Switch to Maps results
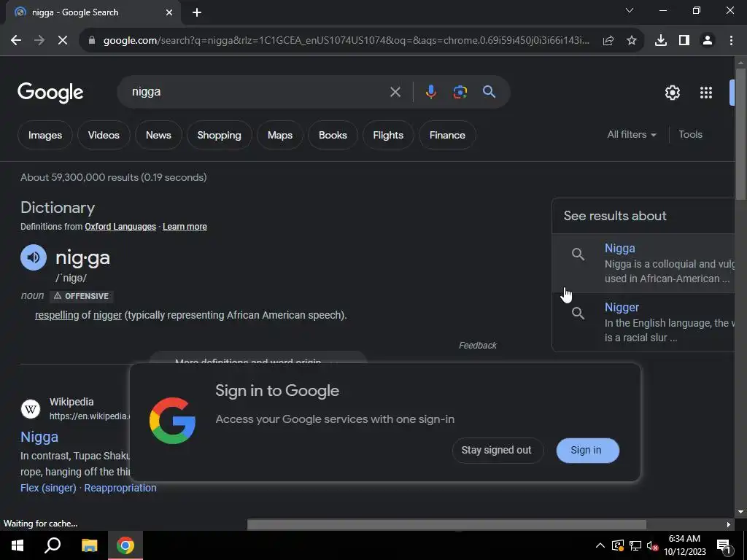Viewport: 747px width, 560px height. coord(279,135)
